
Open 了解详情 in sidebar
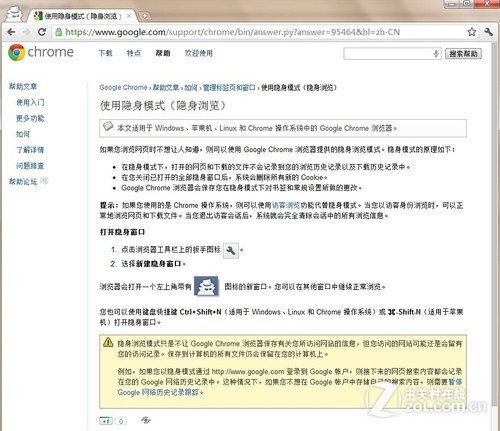tap(30, 150)
